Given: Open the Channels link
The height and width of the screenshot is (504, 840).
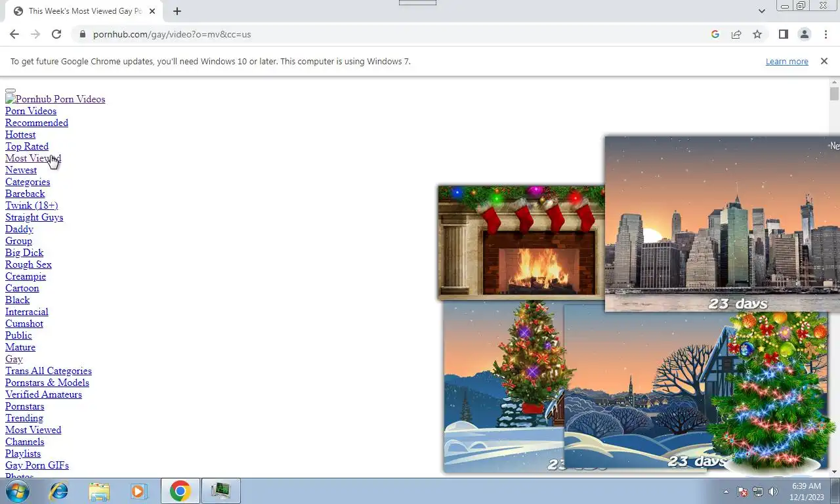Looking at the screenshot, I should 25,442.
